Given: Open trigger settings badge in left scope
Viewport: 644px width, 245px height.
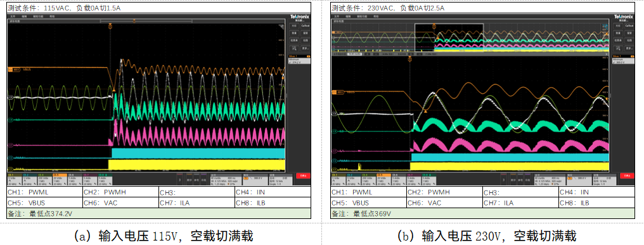Looking at the screenshot, I should [255, 180].
